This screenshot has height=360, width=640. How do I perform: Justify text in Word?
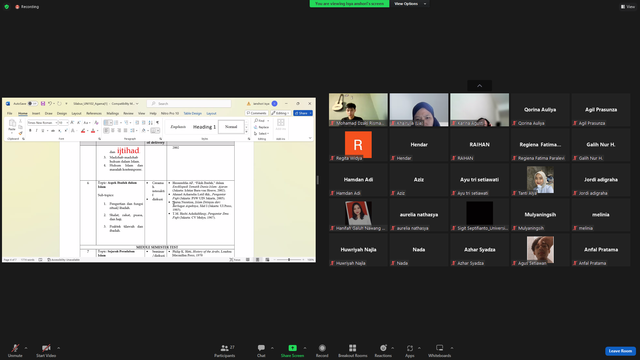[125, 131]
